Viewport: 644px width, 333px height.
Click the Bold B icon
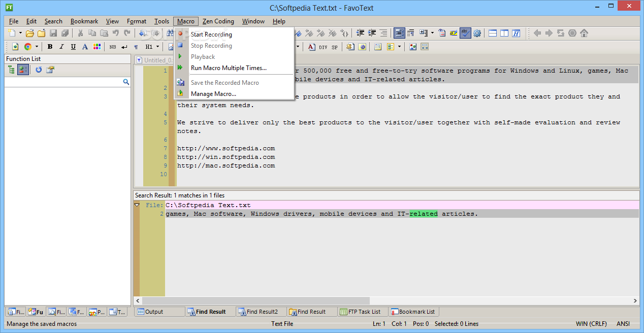pos(50,47)
